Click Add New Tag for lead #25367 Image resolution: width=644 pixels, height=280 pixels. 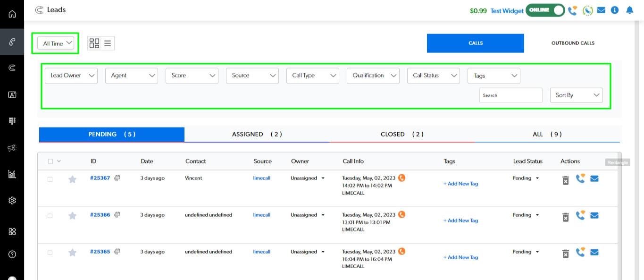coord(460,184)
